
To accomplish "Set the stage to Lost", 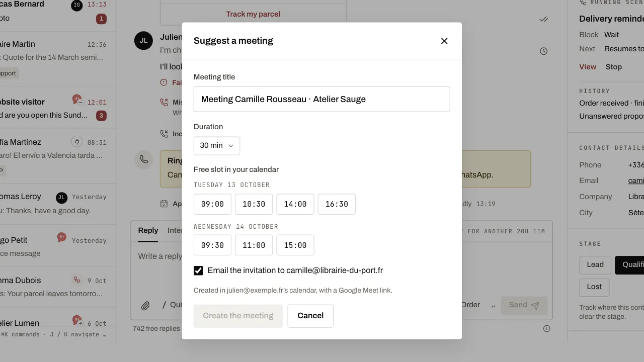I will (x=594, y=287).
